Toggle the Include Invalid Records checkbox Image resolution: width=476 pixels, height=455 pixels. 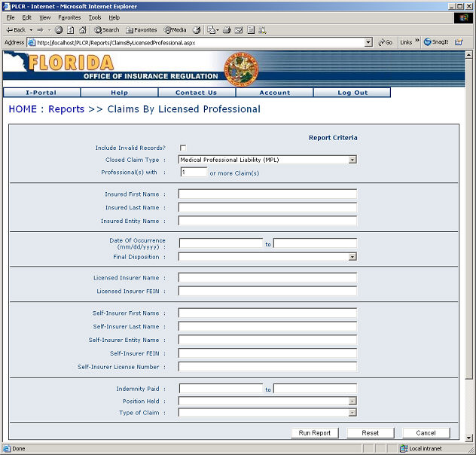tap(183, 148)
